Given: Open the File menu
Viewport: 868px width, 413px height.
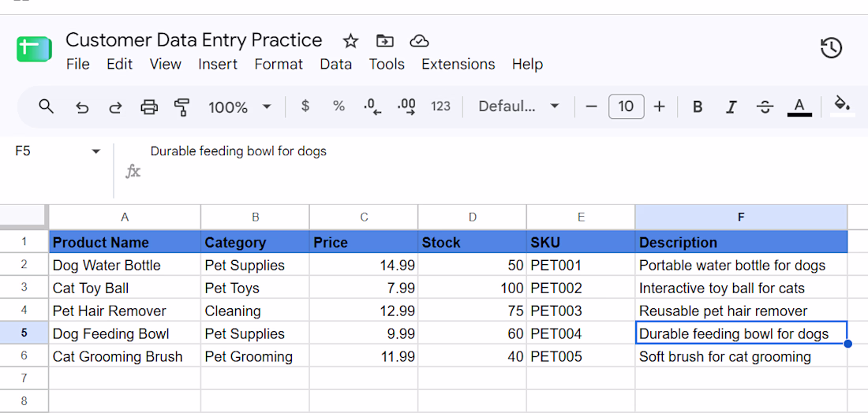Looking at the screenshot, I should point(77,64).
